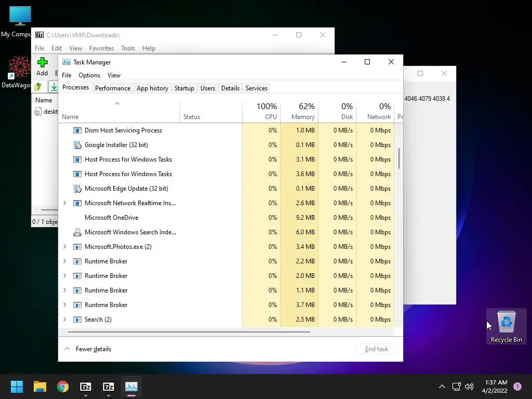This screenshot has width=532, height=399.
Task: Open the 7-Zip Favorites menu
Action: pos(101,48)
